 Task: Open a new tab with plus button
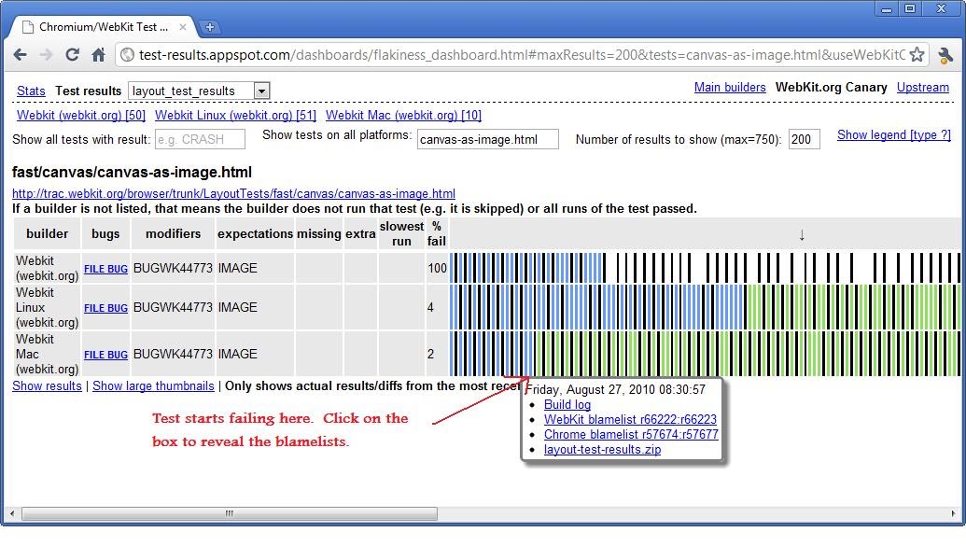point(210,27)
